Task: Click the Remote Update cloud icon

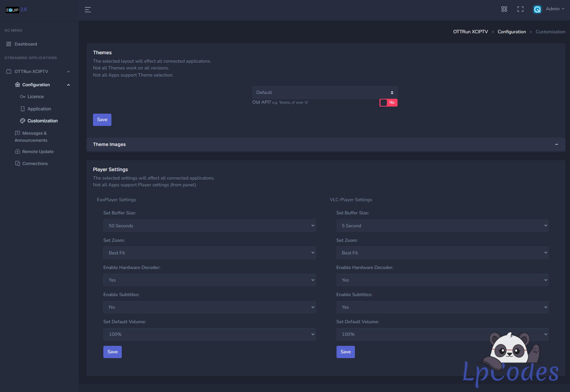Action: tap(17, 151)
